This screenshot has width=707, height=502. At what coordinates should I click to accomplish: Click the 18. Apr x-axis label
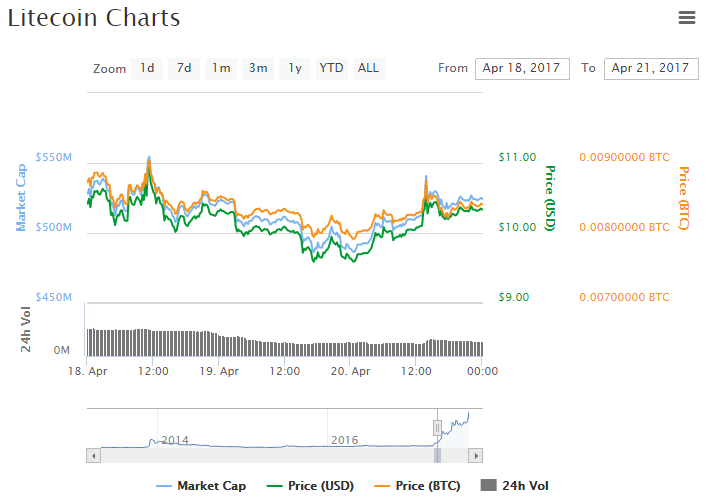pos(87,371)
